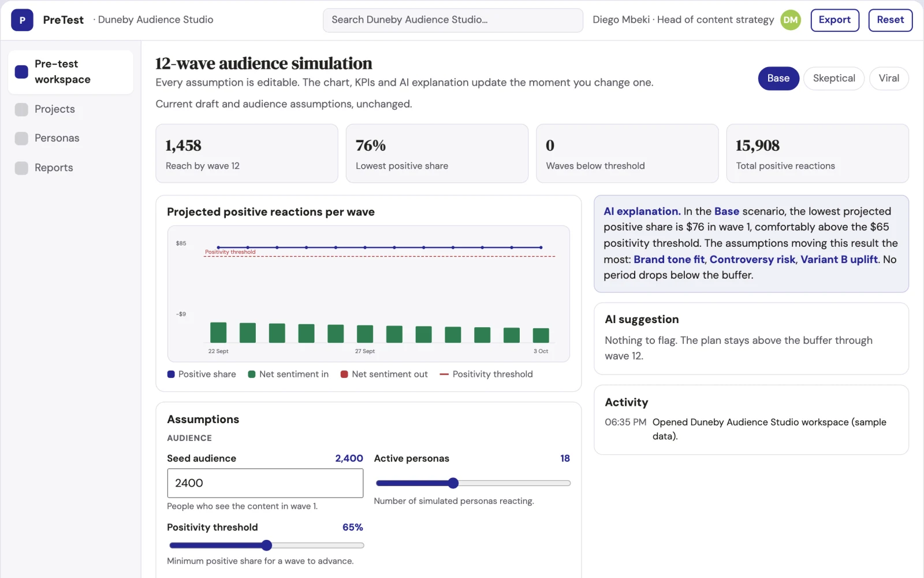
Task: Click the Waves below threshold card
Action: (627, 153)
